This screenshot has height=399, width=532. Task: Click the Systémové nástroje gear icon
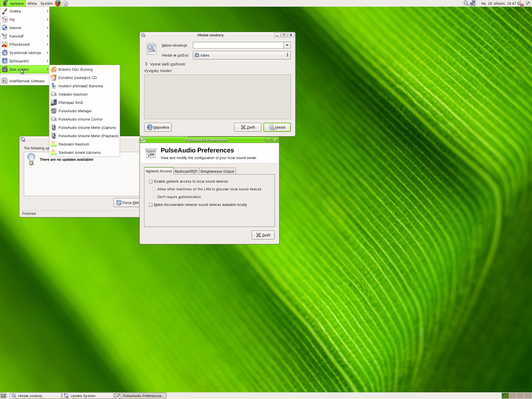click(x=5, y=53)
